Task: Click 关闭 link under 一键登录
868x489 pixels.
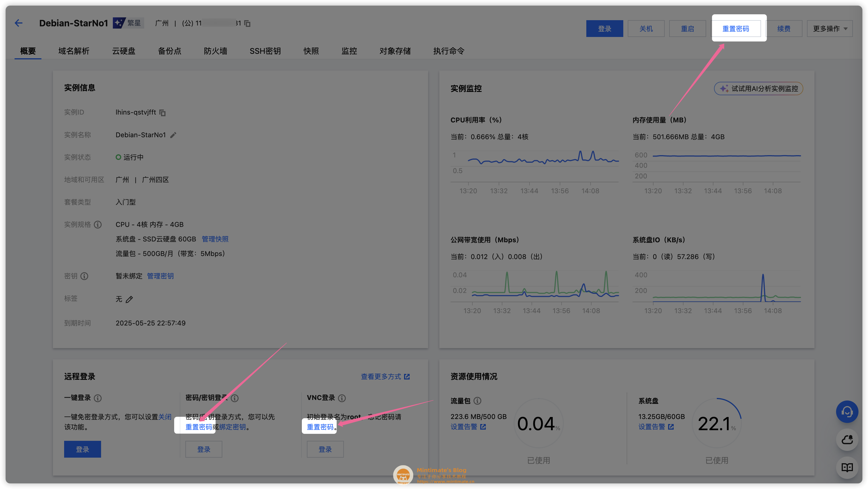Action: 165,417
